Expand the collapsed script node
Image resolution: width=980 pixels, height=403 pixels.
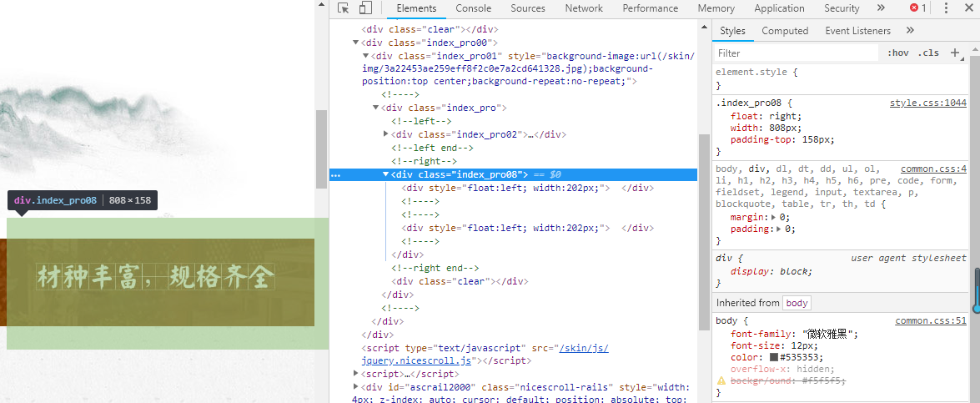point(355,374)
